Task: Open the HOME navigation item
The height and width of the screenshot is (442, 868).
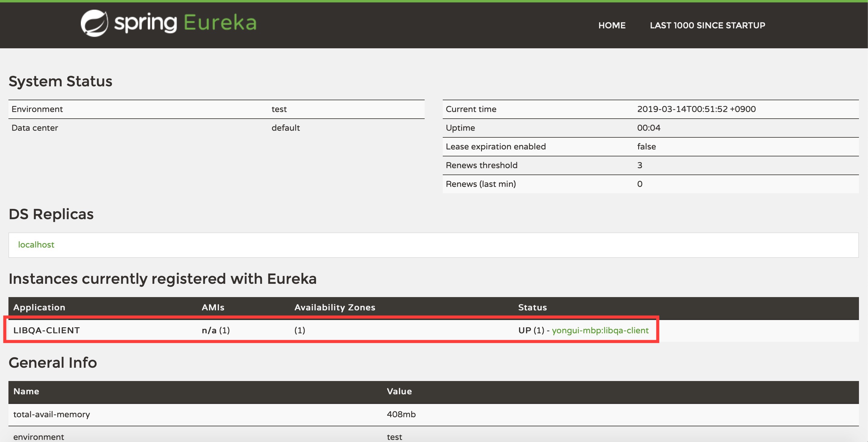Action: click(612, 25)
